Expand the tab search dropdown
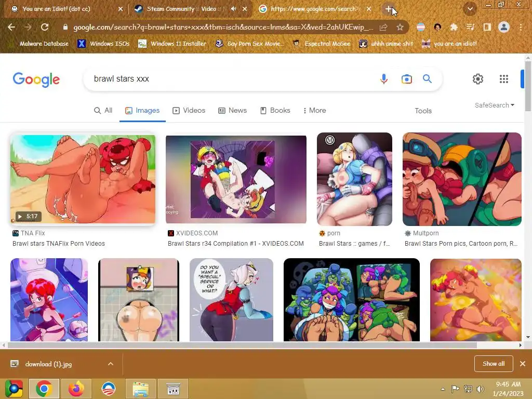Viewport: 532px width, 399px height. (x=470, y=9)
